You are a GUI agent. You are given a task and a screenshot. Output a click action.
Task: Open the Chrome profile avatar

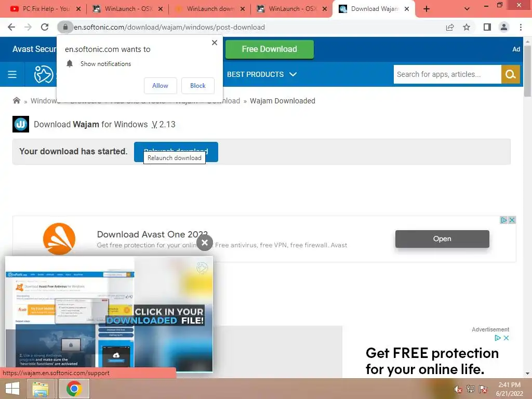[504, 27]
